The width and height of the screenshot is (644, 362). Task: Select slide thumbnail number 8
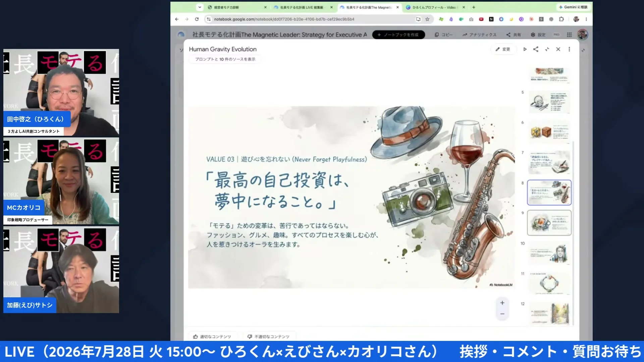549,192
